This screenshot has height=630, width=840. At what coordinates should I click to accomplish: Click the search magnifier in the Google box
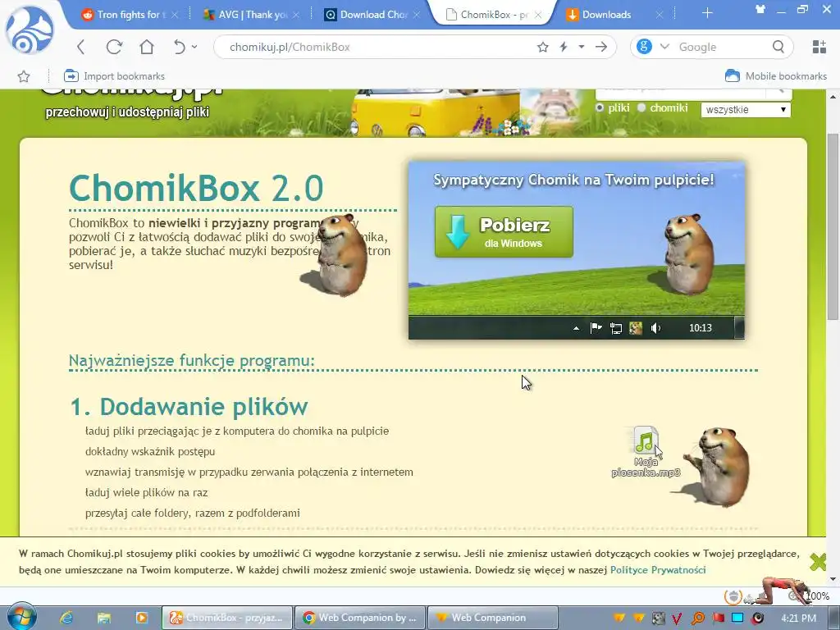tap(778, 47)
